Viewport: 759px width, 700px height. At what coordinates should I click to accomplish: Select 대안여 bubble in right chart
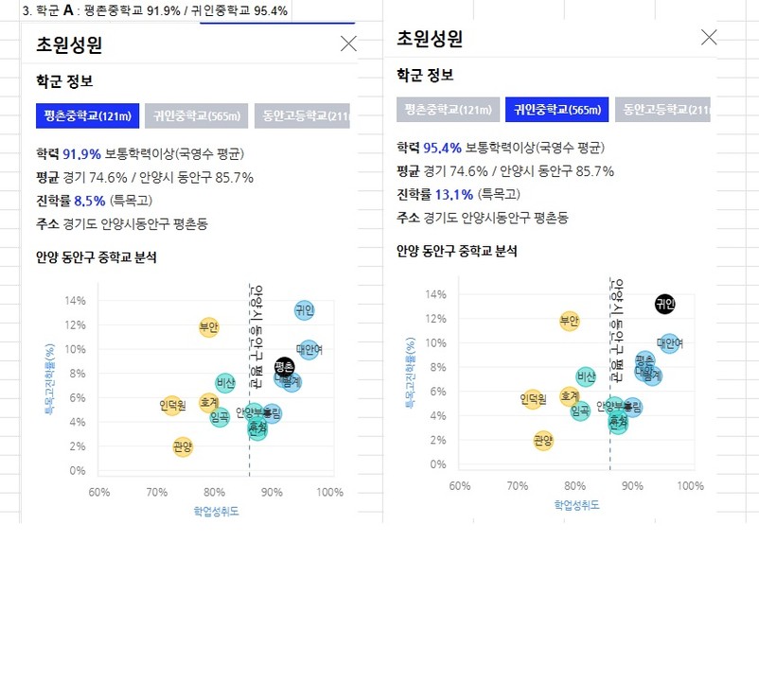(x=669, y=343)
